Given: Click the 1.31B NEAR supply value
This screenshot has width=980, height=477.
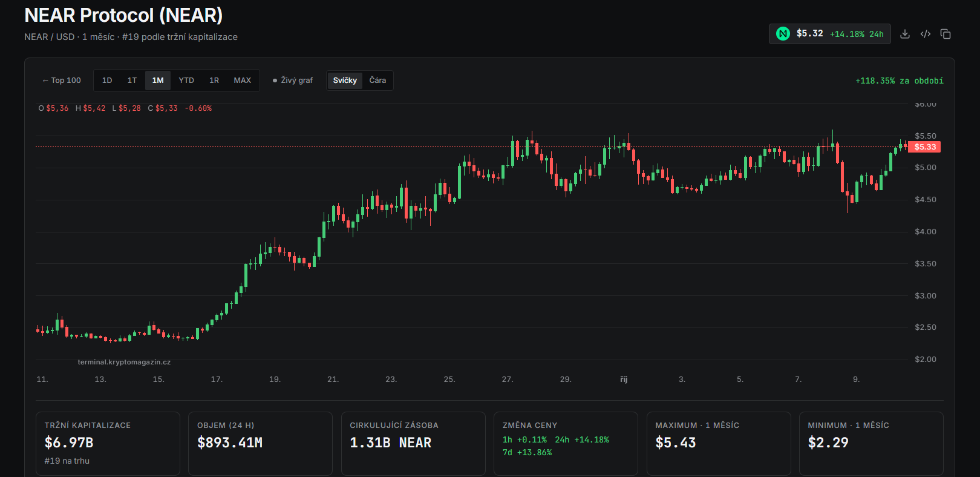Looking at the screenshot, I should click(x=391, y=442).
